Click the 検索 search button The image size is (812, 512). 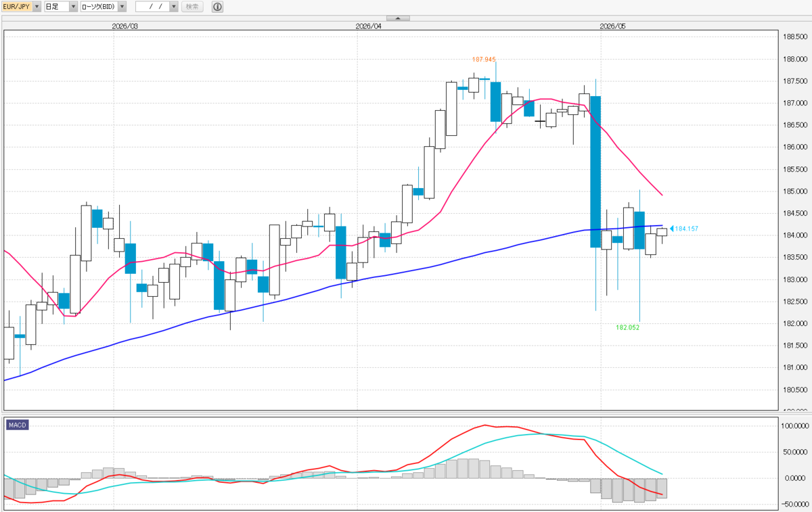click(192, 7)
